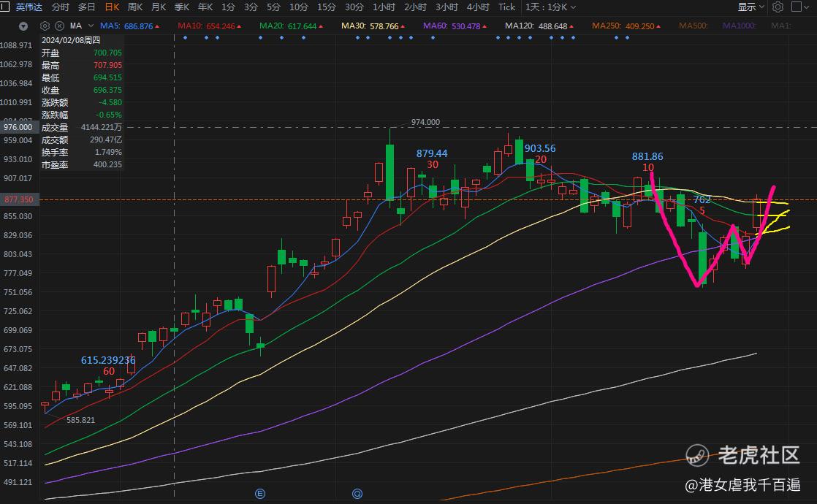Click 涨跌幅 value -0.65%
The width and height of the screenshot is (817, 504).
(108, 115)
